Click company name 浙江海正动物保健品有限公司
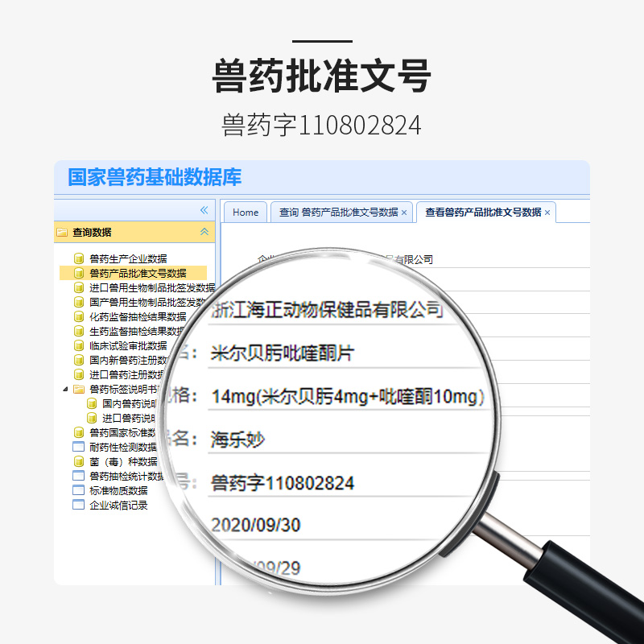The height and width of the screenshot is (644, 644). pyautogui.click(x=328, y=310)
